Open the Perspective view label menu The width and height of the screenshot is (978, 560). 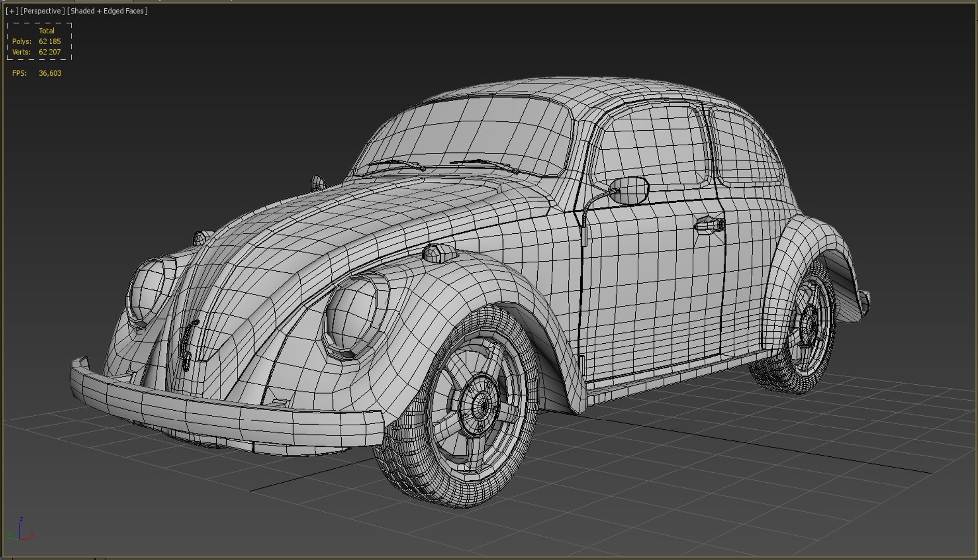point(43,11)
